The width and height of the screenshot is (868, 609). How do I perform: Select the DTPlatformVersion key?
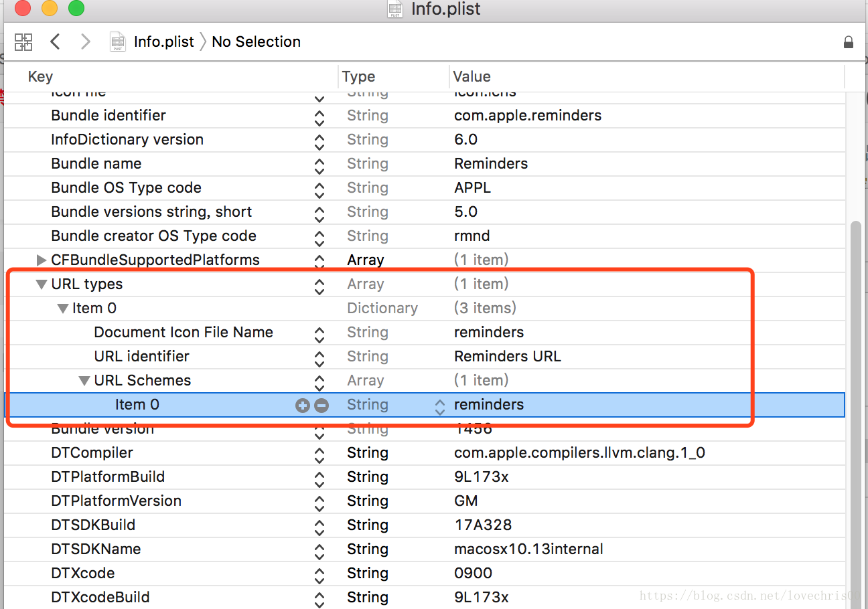click(117, 501)
